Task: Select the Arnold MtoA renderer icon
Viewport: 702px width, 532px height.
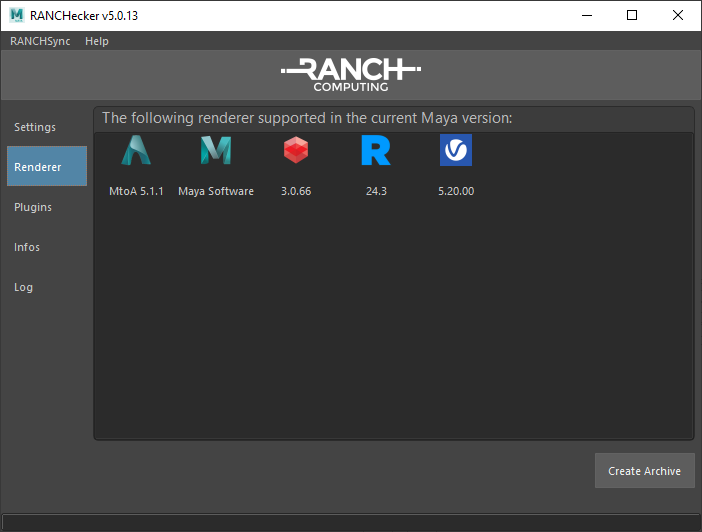Action: (136, 150)
